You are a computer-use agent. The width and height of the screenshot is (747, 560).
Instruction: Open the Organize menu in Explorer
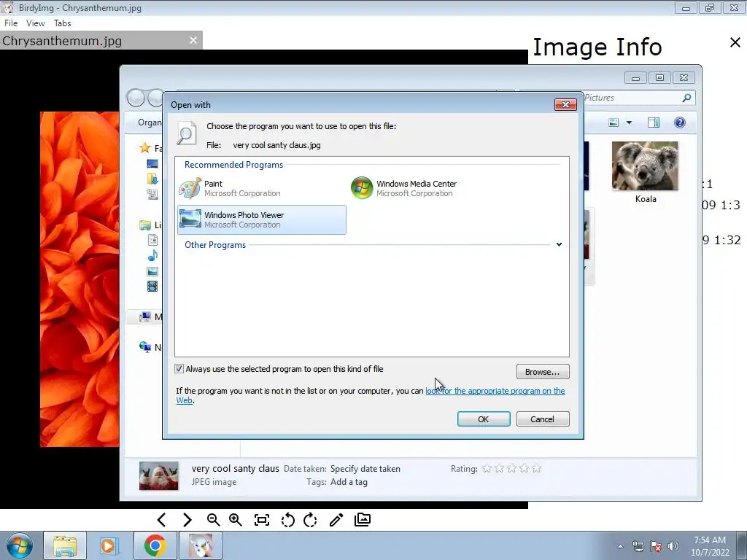(x=150, y=122)
